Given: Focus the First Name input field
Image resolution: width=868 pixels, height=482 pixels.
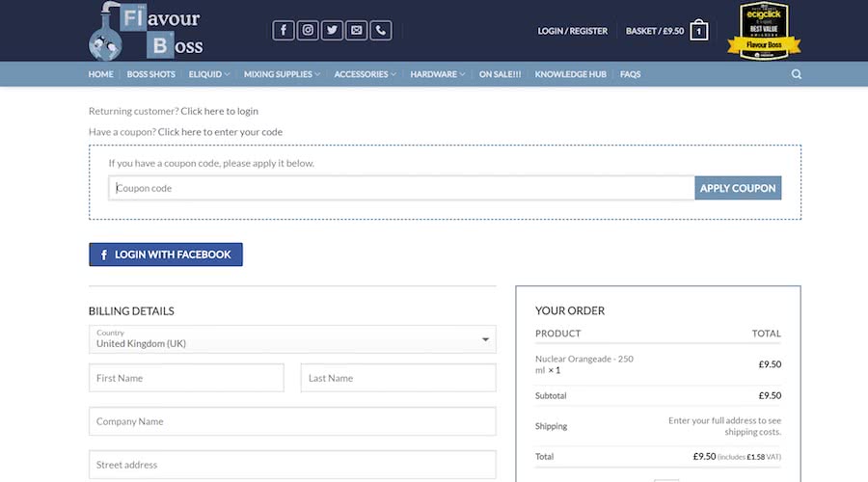Looking at the screenshot, I should [x=186, y=378].
